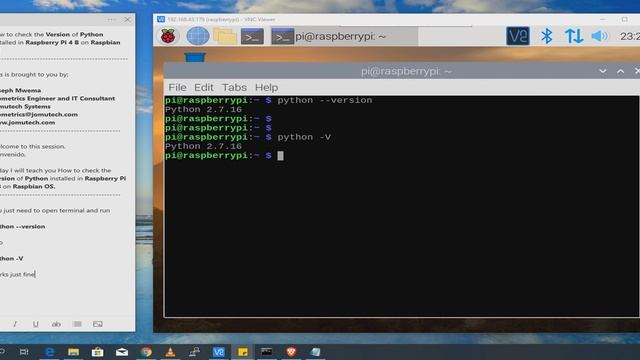Click first 'Python 2.7.16' output line
Image resolution: width=640 pixels, height=360 pixels.
point(203,109)
